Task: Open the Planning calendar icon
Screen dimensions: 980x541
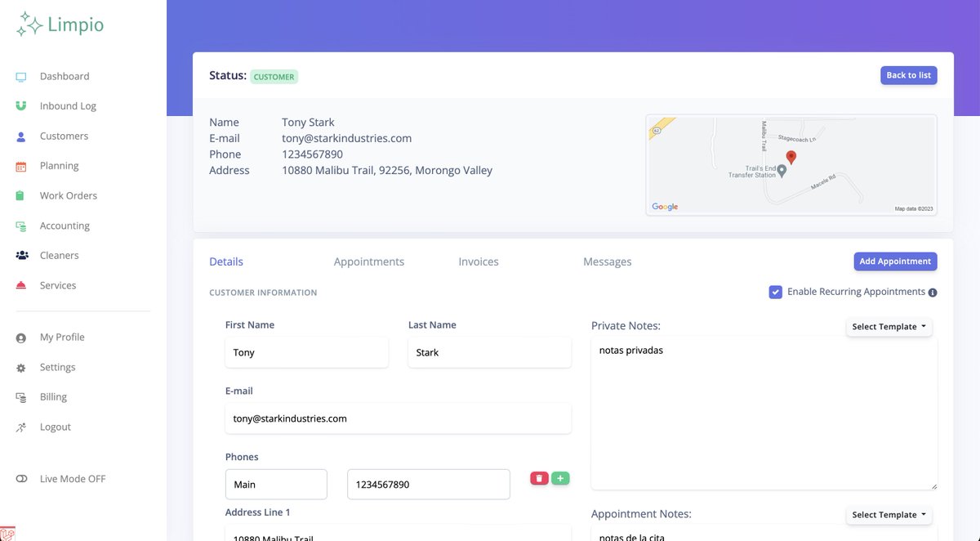Action: click(20, 165)
